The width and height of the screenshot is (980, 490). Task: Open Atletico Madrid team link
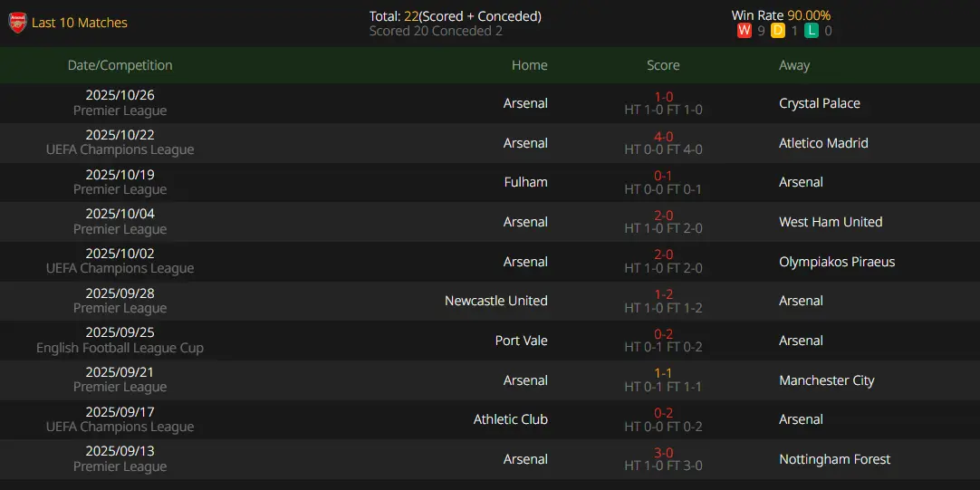823,142
